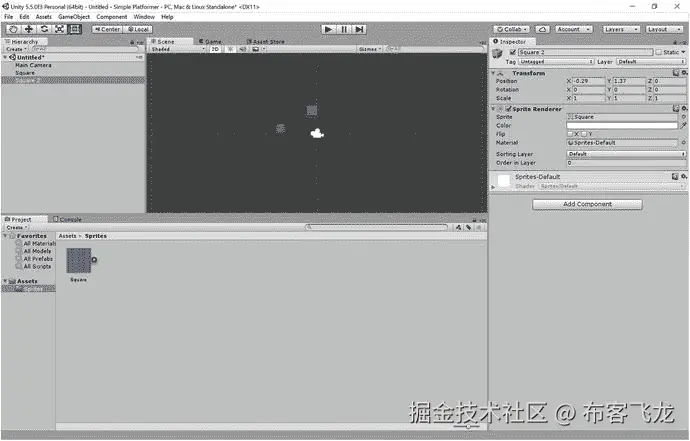This screenshot has height=441, width=690.
Task: Step forward one frame
Action: 360,29
